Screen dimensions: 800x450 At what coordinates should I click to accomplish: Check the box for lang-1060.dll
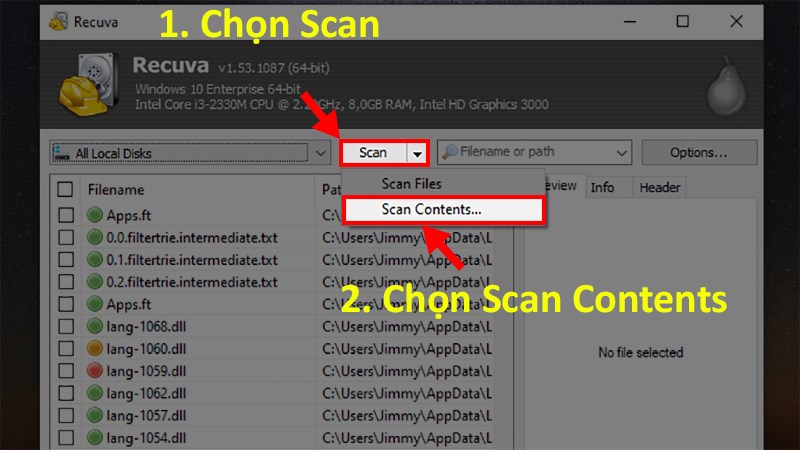pos(66,348)
